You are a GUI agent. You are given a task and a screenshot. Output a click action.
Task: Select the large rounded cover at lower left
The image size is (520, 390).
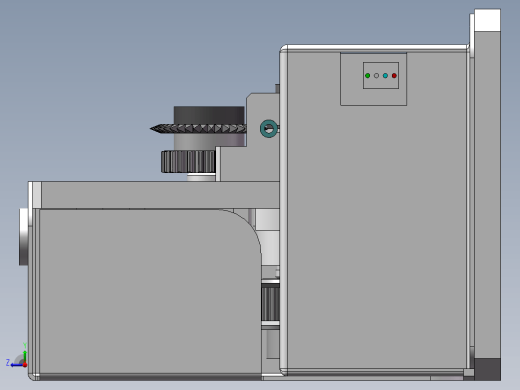[x=150, y=292]
